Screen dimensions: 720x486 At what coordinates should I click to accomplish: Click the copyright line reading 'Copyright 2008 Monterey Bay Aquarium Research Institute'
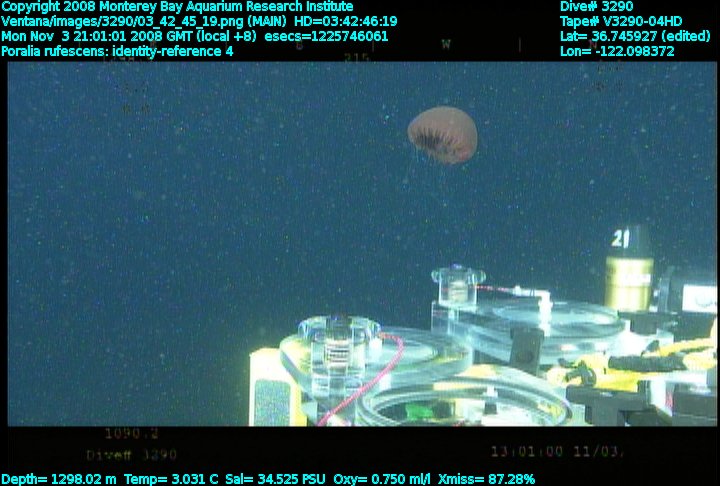[x=177, y=7]
